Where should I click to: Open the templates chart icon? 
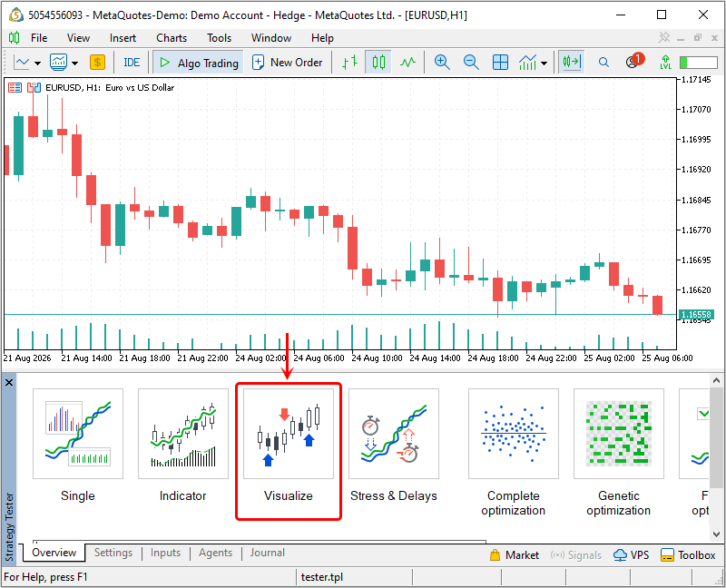coord(58,62)
